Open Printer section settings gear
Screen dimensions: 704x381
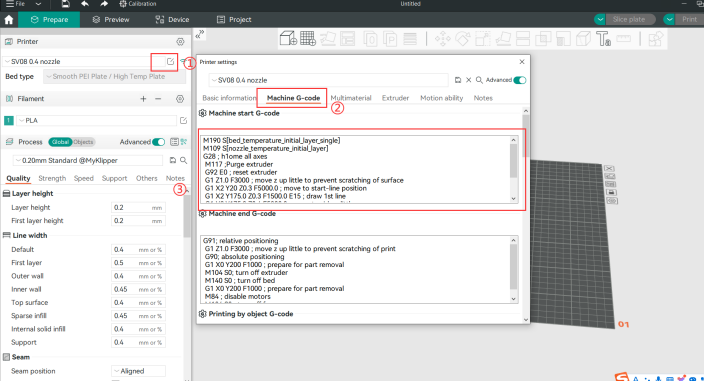pyautogui.click(x=180, y=42)
